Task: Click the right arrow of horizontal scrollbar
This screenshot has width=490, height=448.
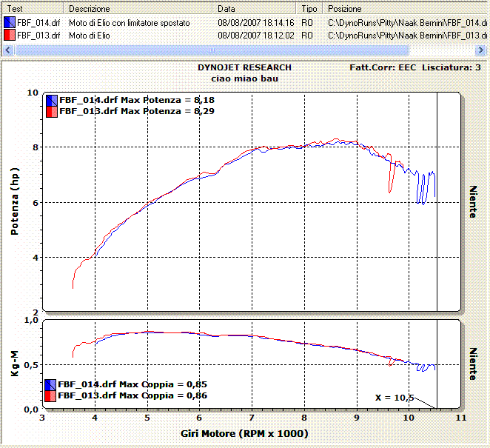Action: (483, 50)
